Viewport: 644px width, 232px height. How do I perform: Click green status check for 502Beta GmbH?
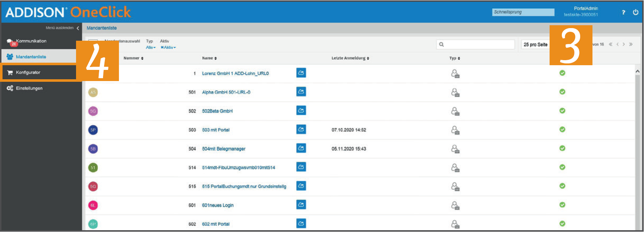[562, 111]
